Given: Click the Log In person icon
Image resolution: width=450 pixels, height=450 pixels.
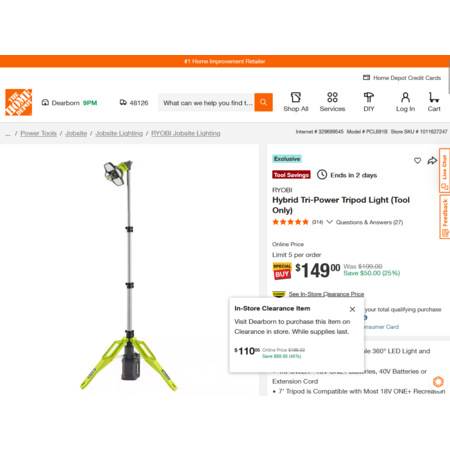Looking at the screenshot, I should (405, 102).
